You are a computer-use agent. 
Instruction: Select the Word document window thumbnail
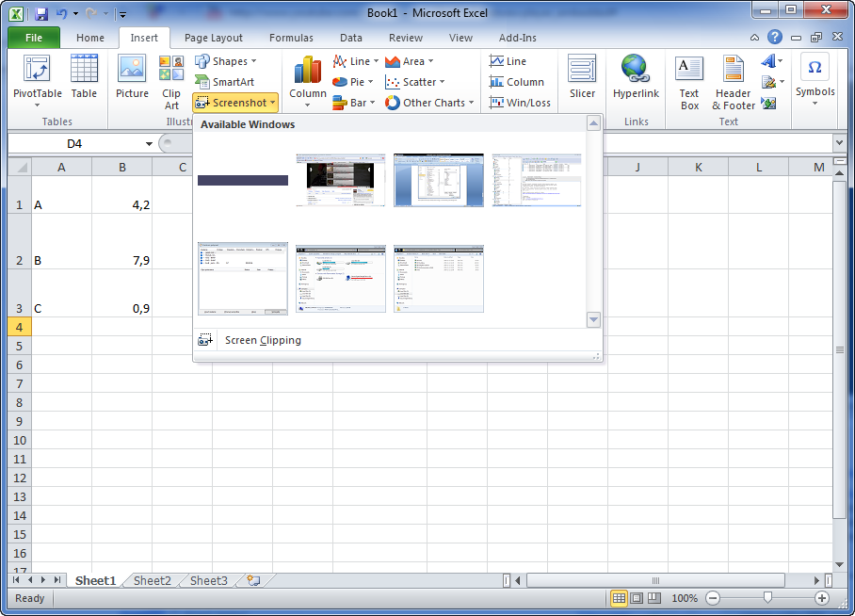coord(439,180)
